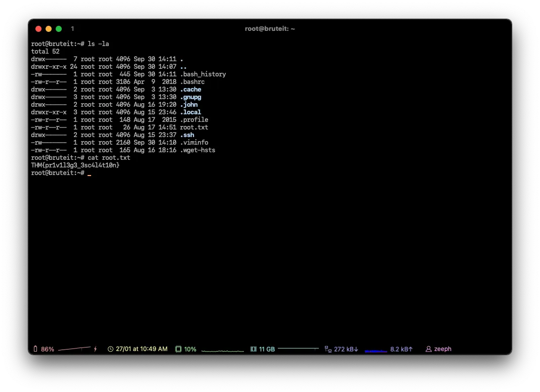Click the CPU chip icon
Image resolution: width=540 pixels, height=392 pixels.
tap(178, 349)
